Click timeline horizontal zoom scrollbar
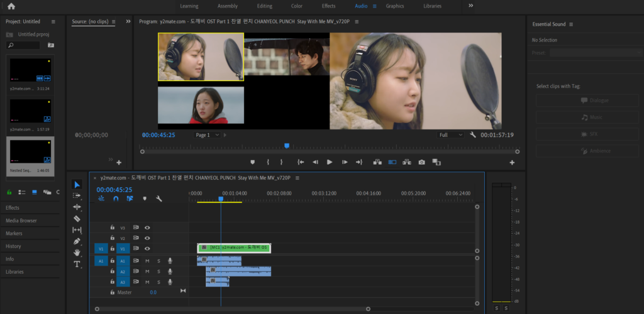 click(233, 309)
